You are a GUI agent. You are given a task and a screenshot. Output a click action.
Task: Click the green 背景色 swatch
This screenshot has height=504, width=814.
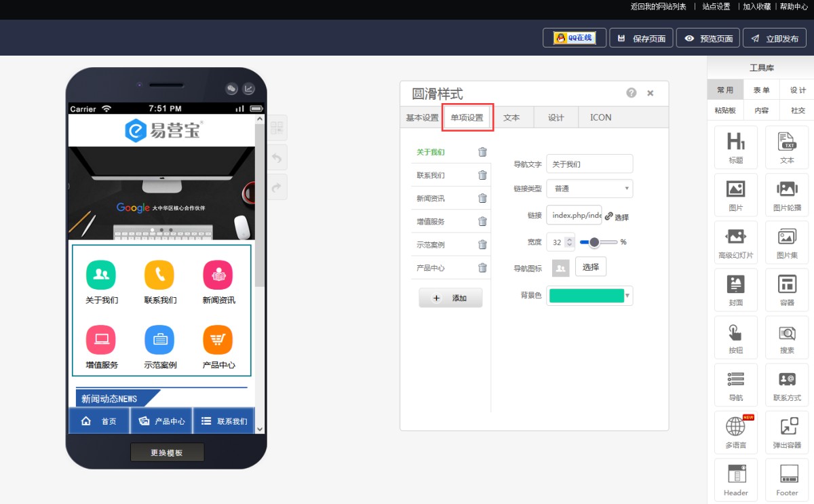[586, 295]
